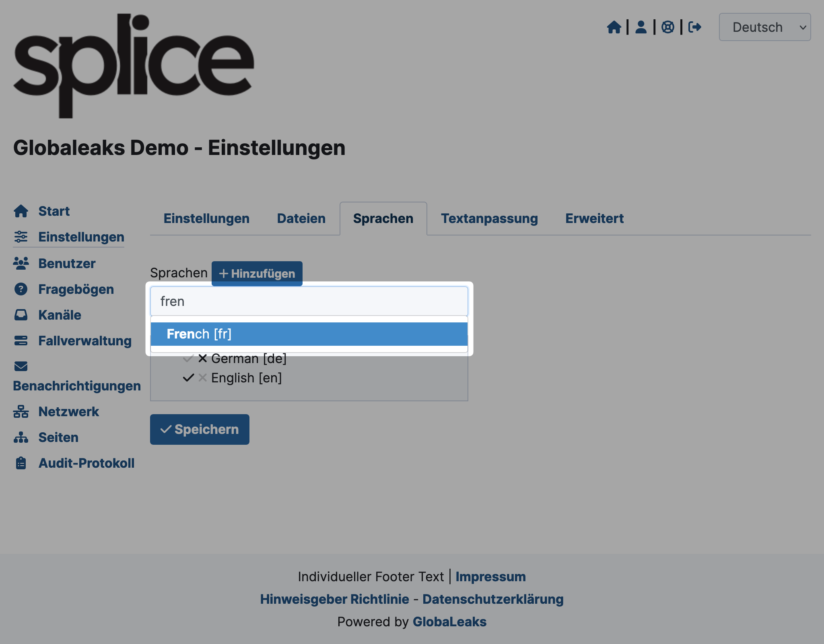Switch to the Erweitert tab
The image size is (824, 644).
click(594, 218)
